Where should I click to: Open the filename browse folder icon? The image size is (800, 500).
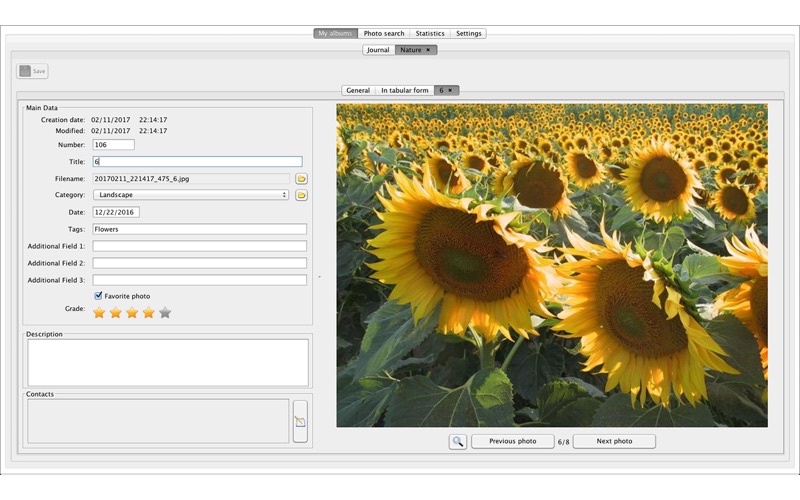[302, 179]
